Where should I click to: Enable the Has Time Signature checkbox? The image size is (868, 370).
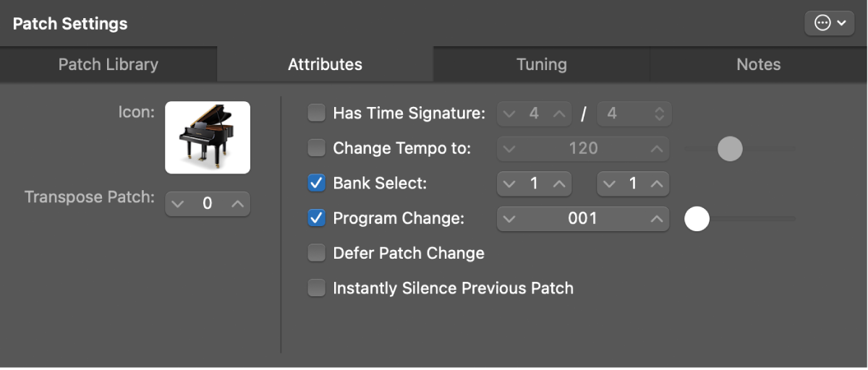[x=317, y=113]
